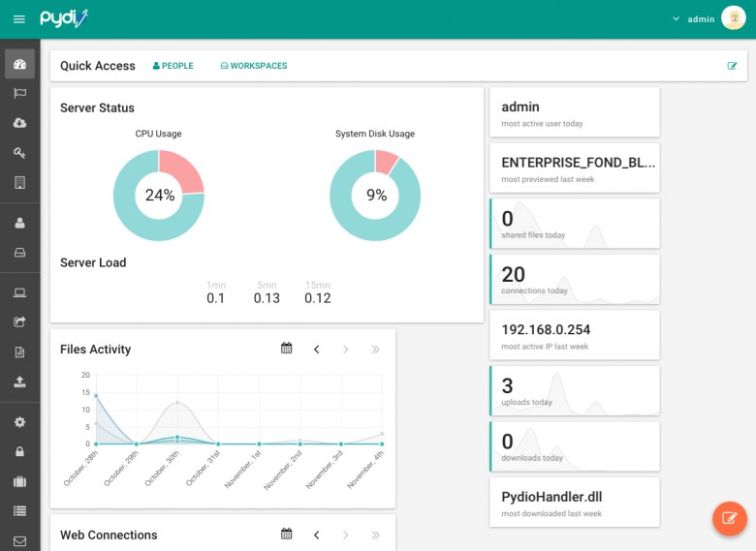Select the dashboard gauge icon in sidebar

click(19, 64)
